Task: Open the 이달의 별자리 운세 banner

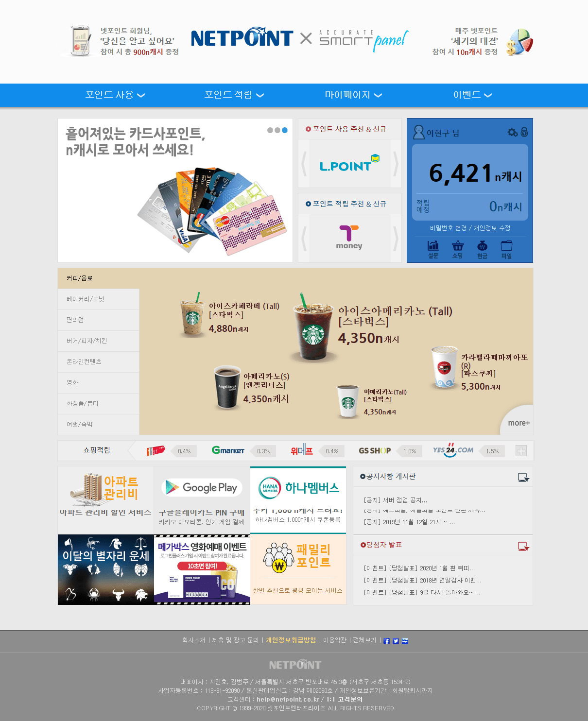Action: point(105,569)
